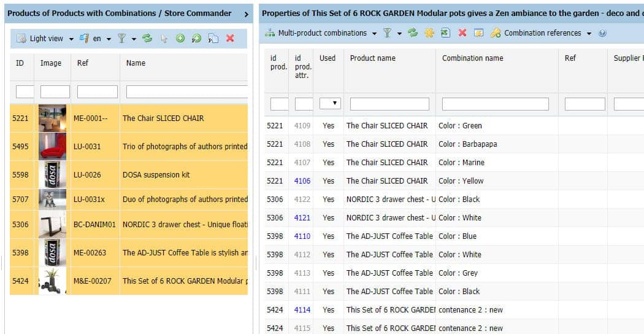Click the Excel export icon in combinations toolbar

[x=445, y=33]
